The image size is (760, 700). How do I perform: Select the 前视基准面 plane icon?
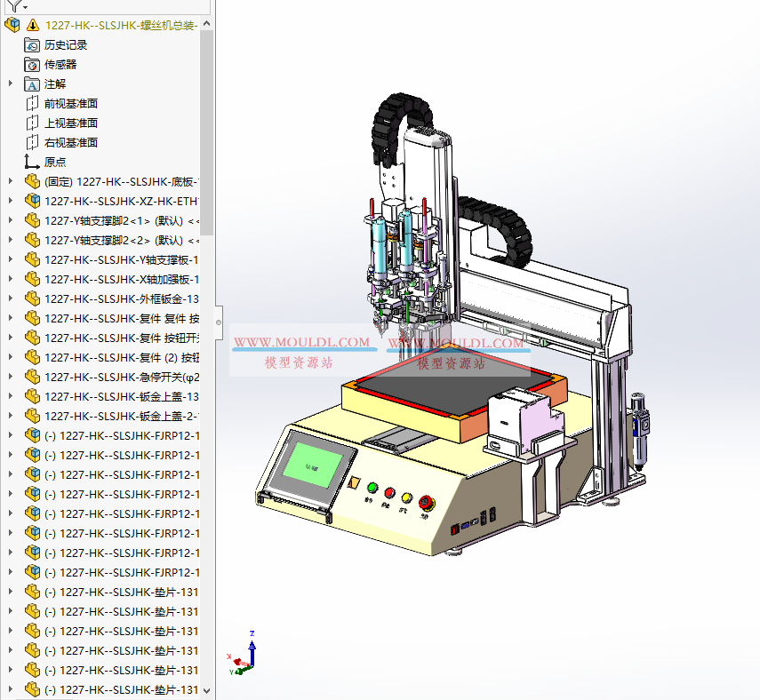[x=31, y=103]
